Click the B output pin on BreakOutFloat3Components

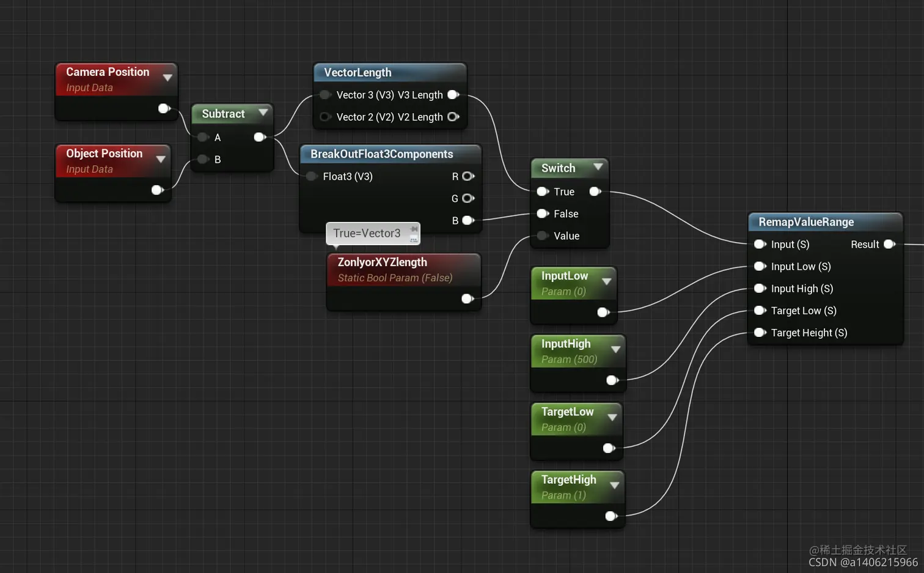coord(468,220)
